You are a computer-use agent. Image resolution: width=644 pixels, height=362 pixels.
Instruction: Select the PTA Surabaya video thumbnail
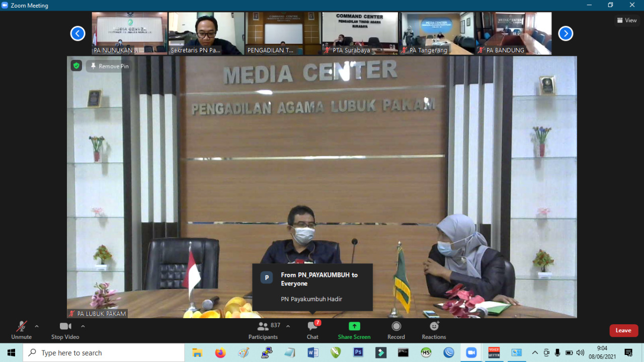click(x=360, y=33)
